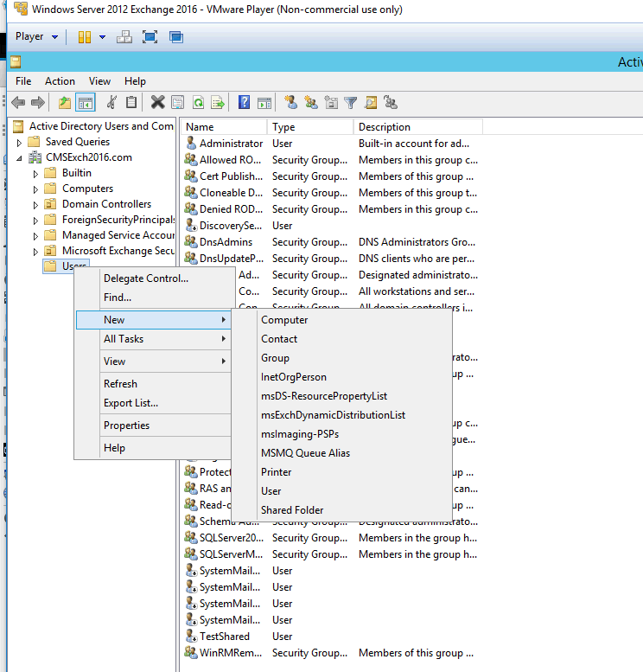Expand the Saved Queries tree node
643x672 pixels.
(x=20, y=142)
